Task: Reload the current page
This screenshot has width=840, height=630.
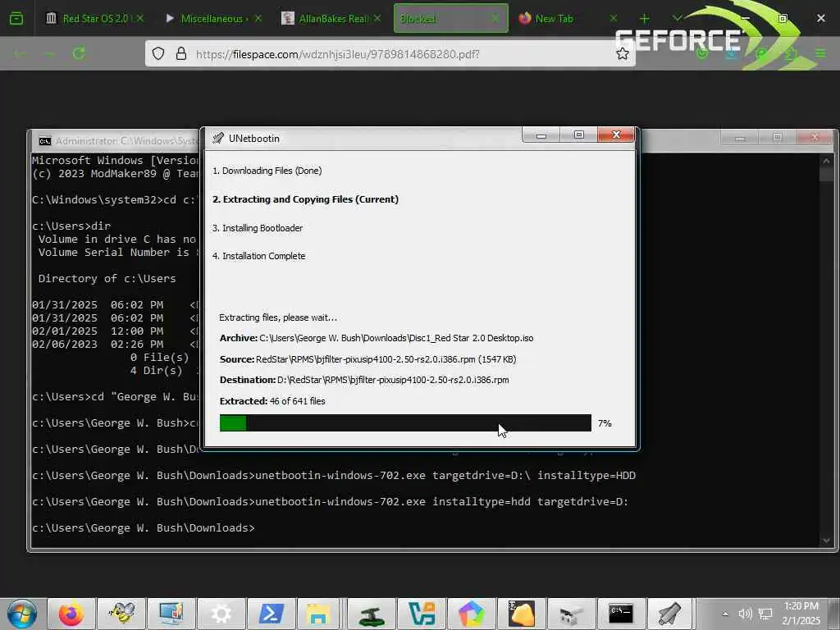Action: pos(79,53)
